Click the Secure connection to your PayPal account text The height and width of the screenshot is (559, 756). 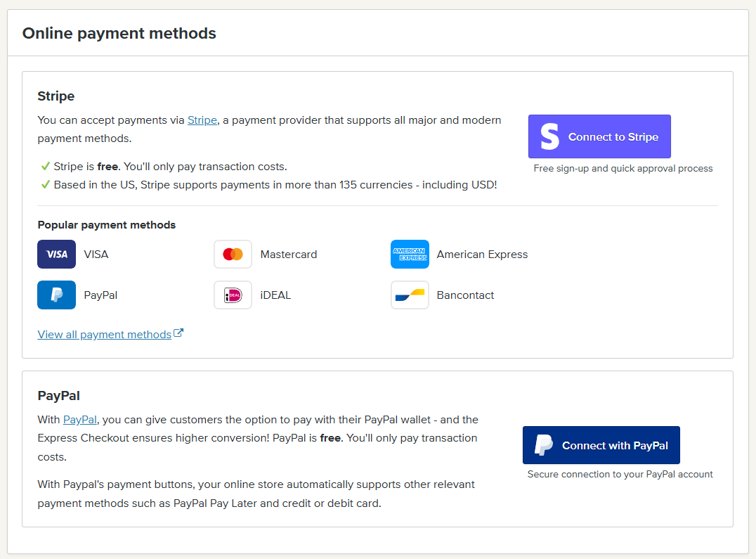tap(620, 475)
